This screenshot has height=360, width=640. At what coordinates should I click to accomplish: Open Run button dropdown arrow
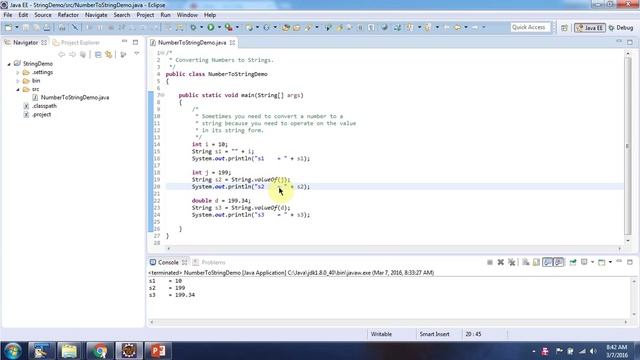pos(219,27)
